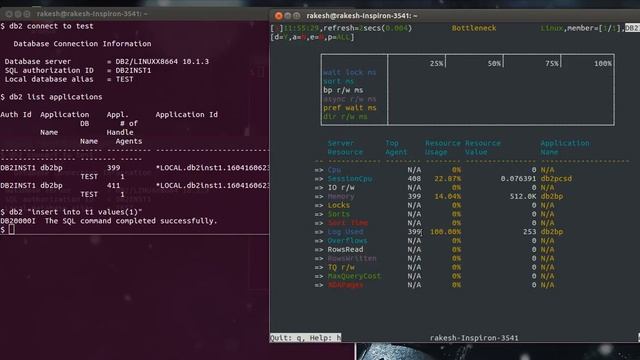This screenshot has height=360, width=640.
Task: Minimize the front db2top terminal window
Action: (x=288, y=16)
